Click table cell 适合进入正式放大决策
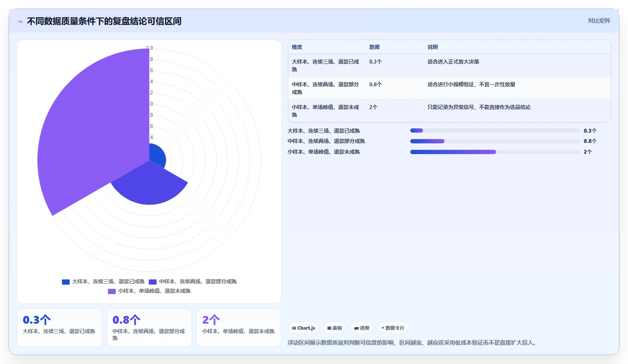The image size is (628, 364). (x=453, y=62)
